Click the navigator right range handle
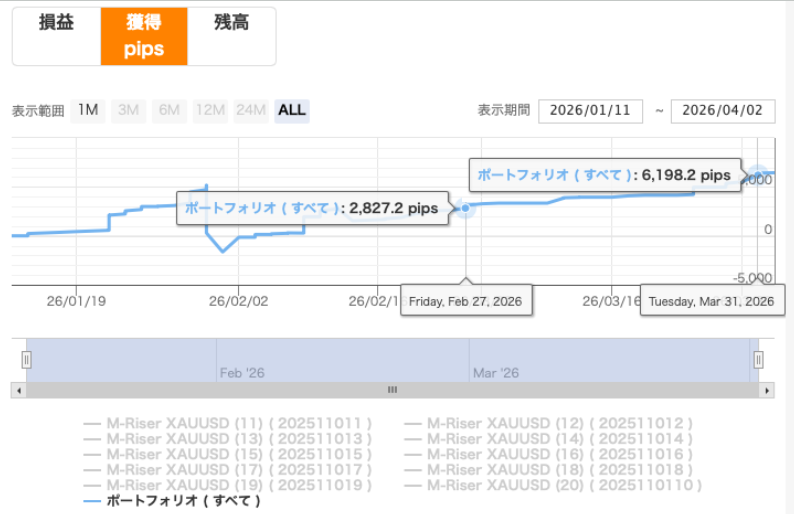The image size is (794, 514). [x=759, y=360]
